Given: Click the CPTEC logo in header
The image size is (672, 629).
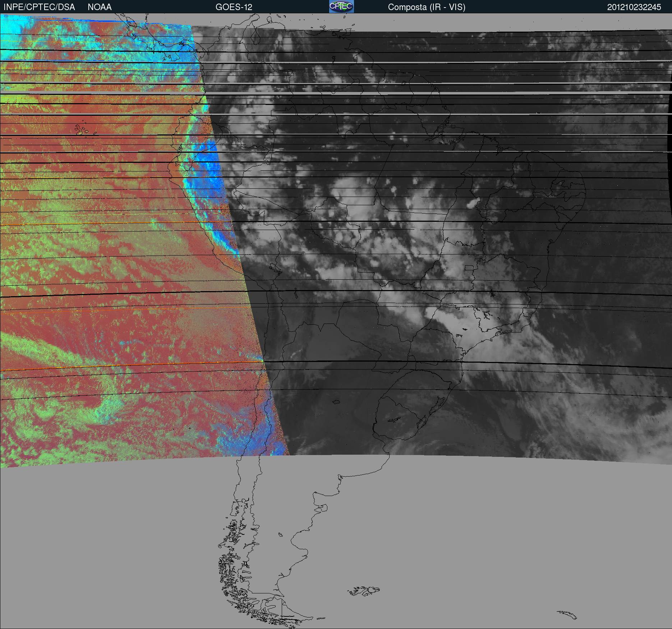Looking at the screenshot, I should (341, 6).
